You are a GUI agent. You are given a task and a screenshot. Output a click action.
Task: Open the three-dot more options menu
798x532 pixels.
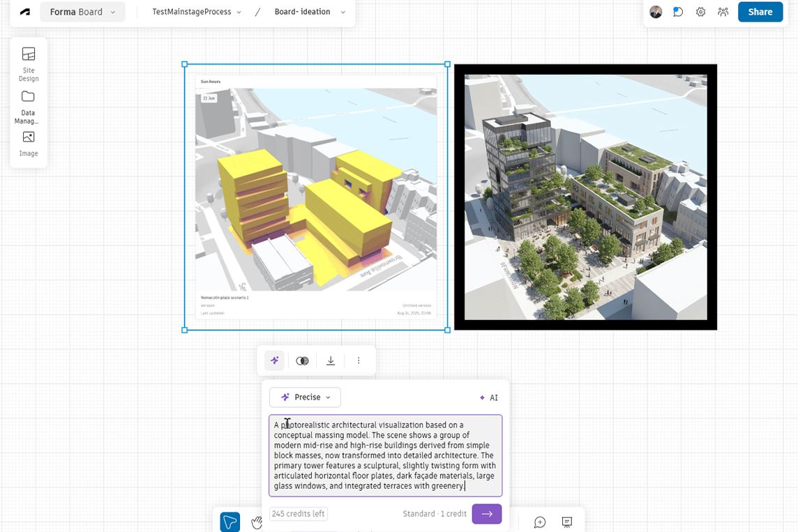pyautogui.click(x=359, y=360)
